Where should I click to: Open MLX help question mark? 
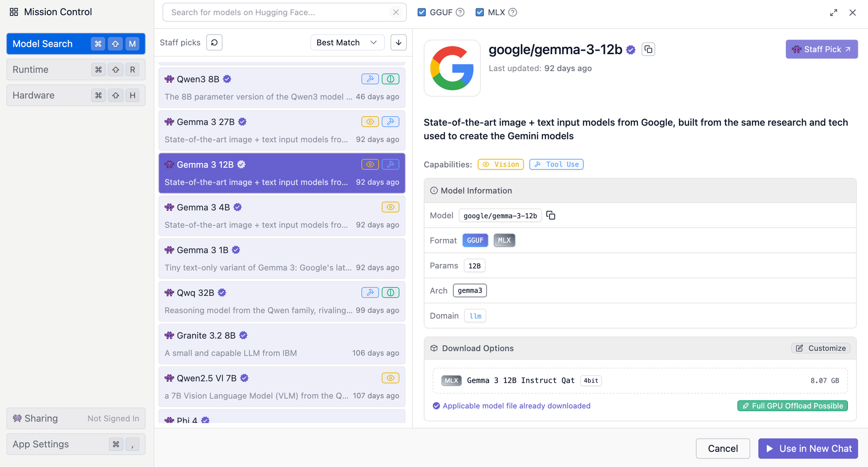513,12
